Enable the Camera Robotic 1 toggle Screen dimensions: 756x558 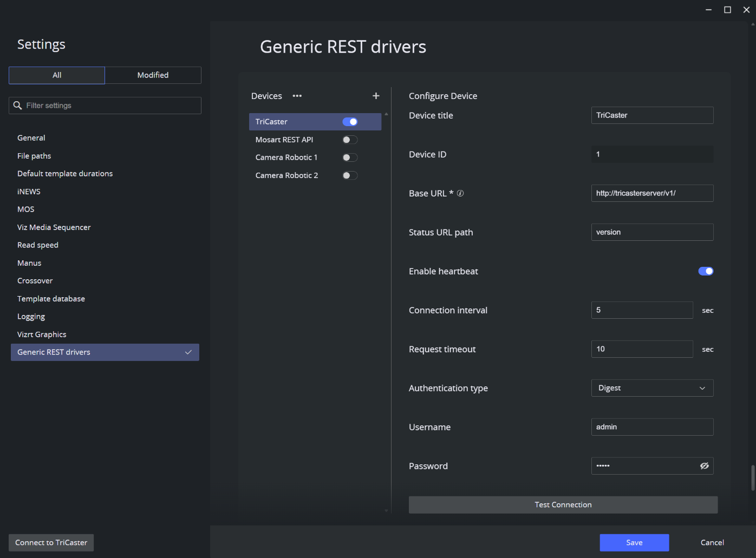[x=350, y=157]
